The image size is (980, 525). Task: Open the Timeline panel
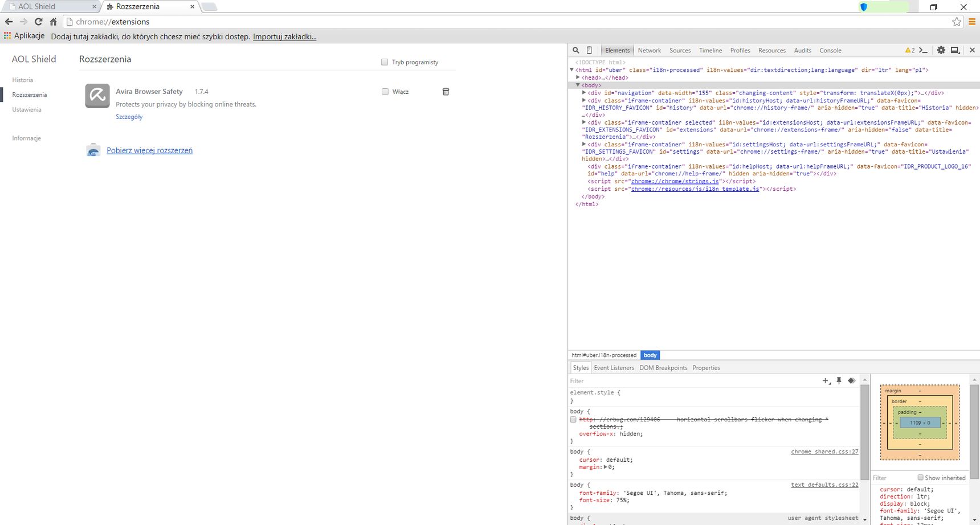tap(710, 50)
